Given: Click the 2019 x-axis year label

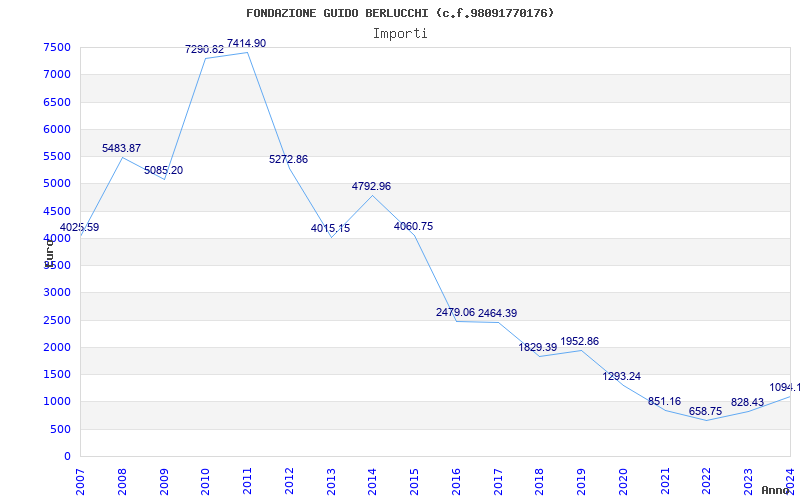Looking at the screenshot, I should click(582, 481).
